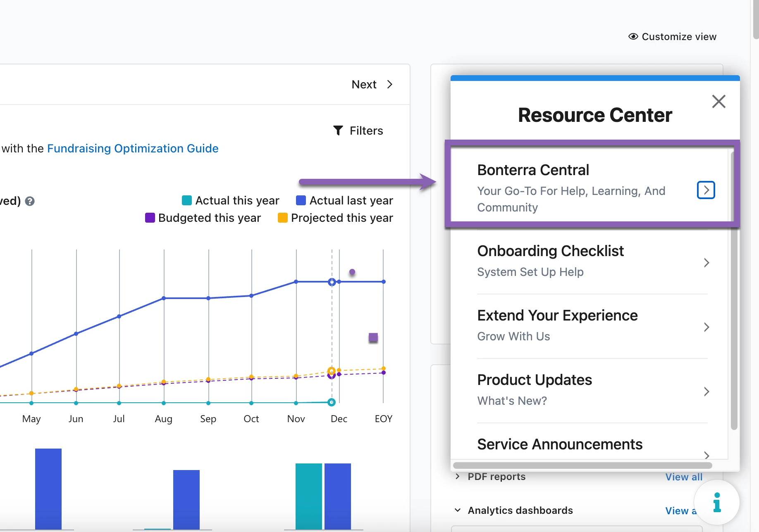Click the Service Announcements chevron
The image size is (759, 532).
tap(706, 455)
